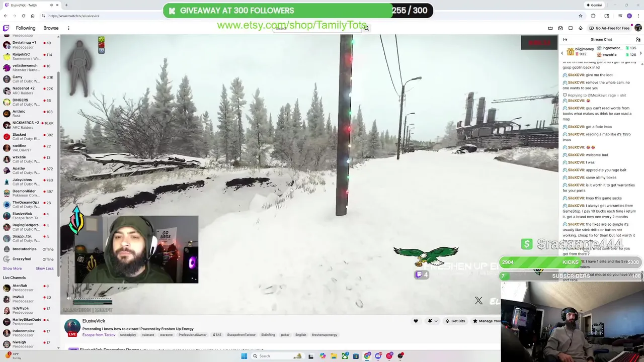
Task: View site information icon in address bar
Action: point(43,16)
